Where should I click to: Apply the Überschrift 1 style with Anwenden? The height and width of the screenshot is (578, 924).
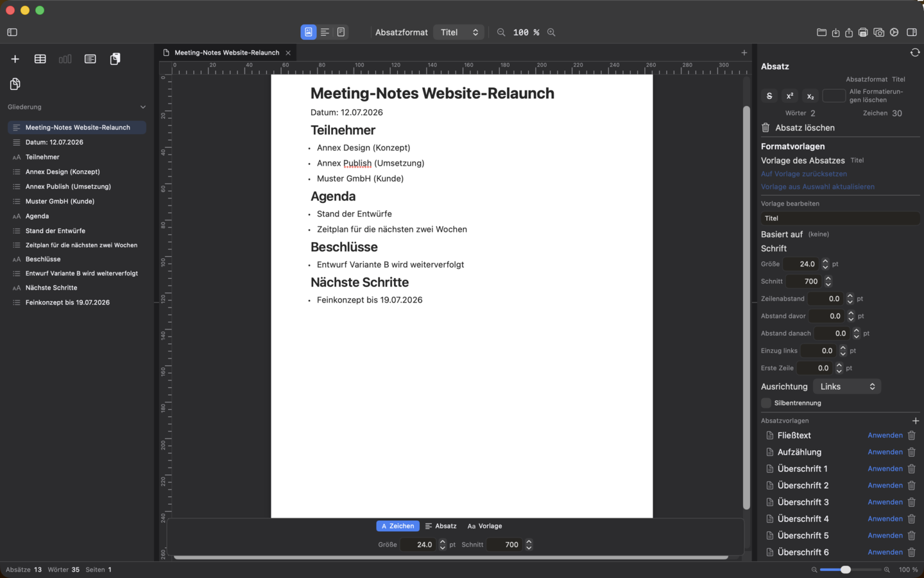pyautogui.click(x=885, y=469)
